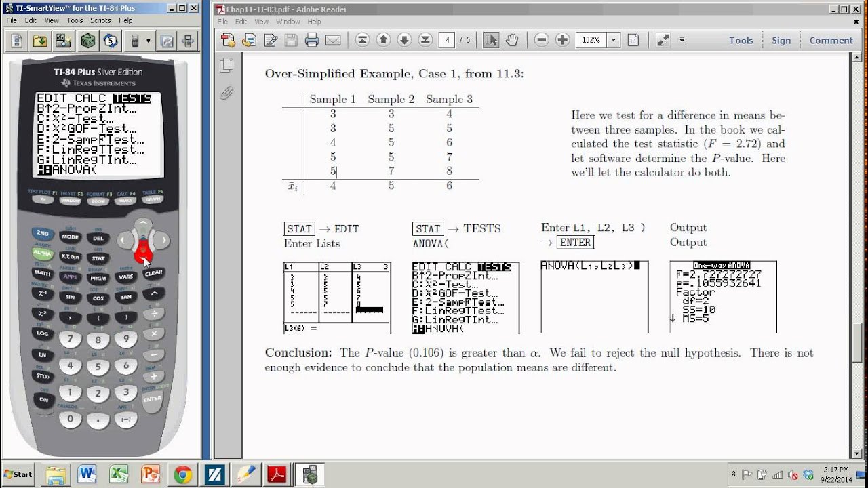Viewport: 868px width, 488px height.
Task: Open the TI-SmartView Scripts menu
Action: (x=100, y=20)
